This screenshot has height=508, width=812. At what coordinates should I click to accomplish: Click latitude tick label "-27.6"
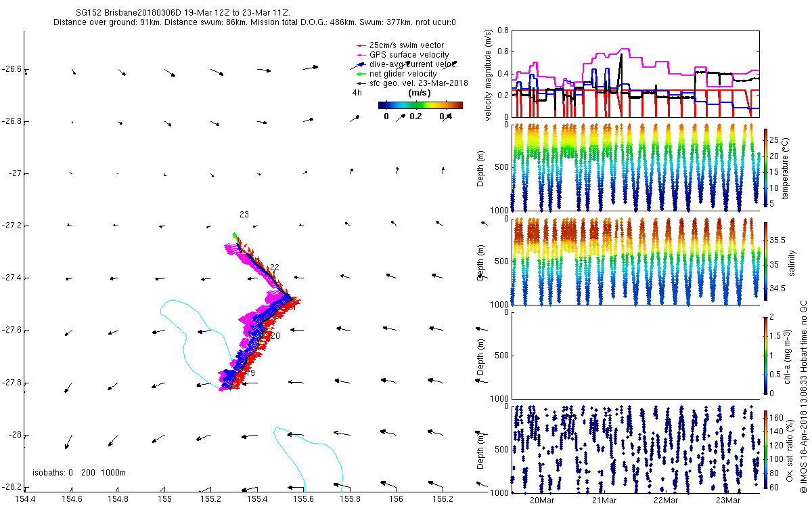(11, 331)
